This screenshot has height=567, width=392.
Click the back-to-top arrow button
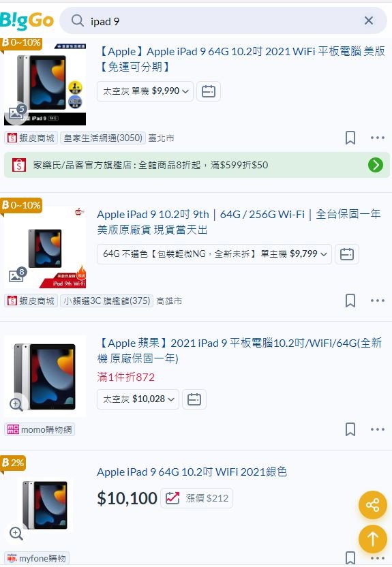372,539
